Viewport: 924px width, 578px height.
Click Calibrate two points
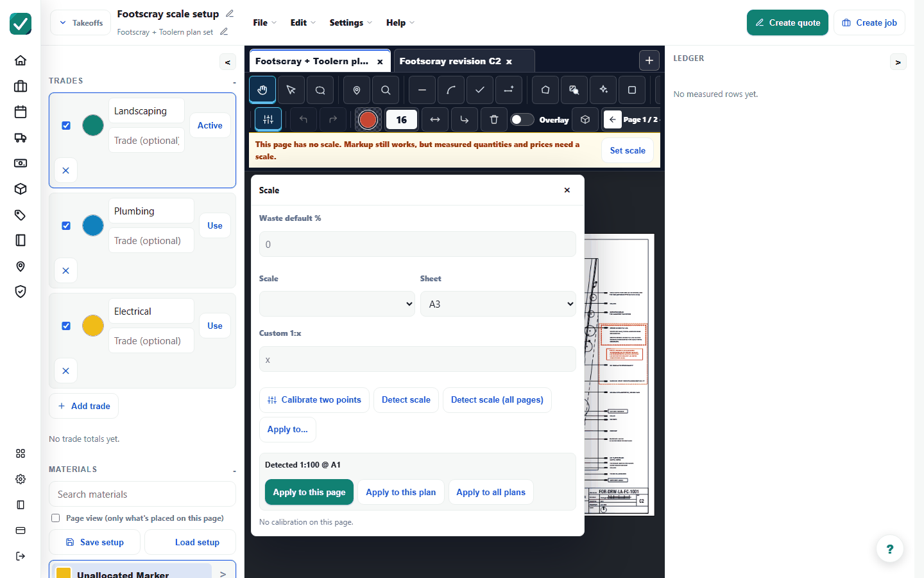point(314,399)
